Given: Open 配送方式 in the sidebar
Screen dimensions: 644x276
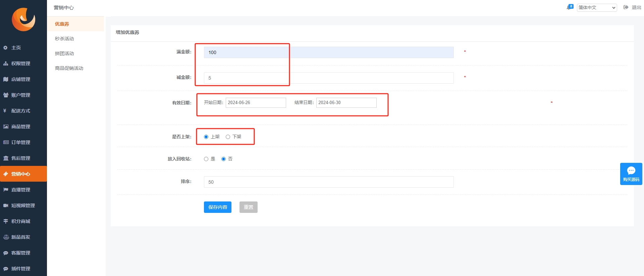Looking at the screenshot, I should click(23, 111).
